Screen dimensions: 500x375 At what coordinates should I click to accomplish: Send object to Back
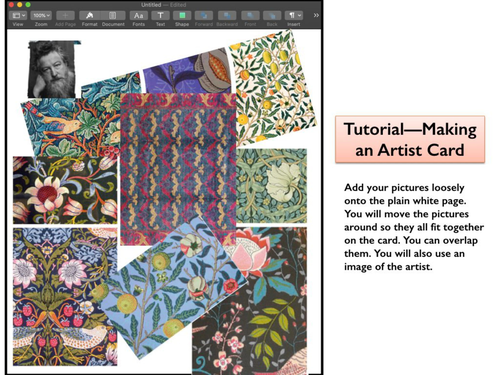pos(272,16)
